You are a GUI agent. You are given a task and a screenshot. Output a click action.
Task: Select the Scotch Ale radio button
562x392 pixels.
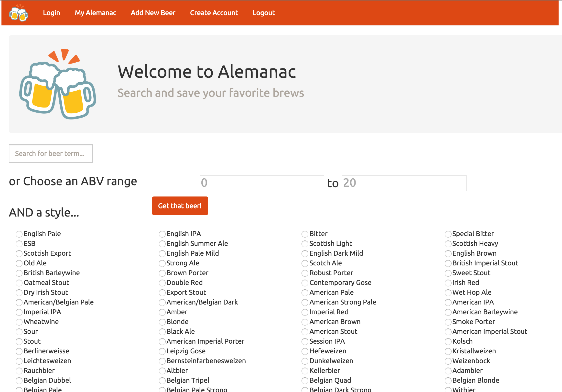(305, 263)
